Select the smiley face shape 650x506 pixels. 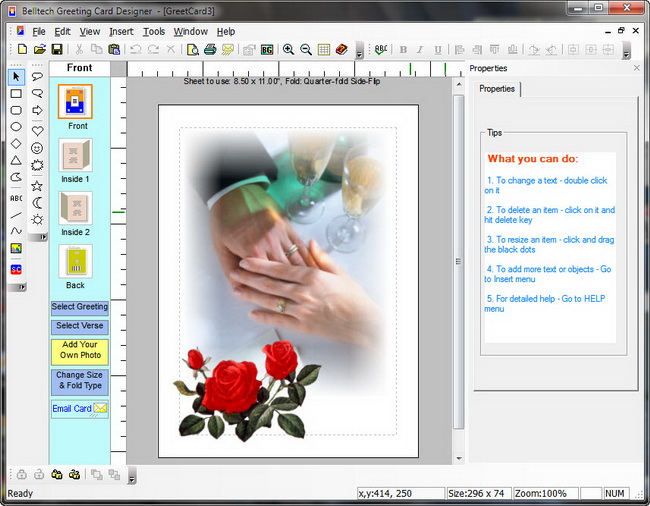[38, 148]
